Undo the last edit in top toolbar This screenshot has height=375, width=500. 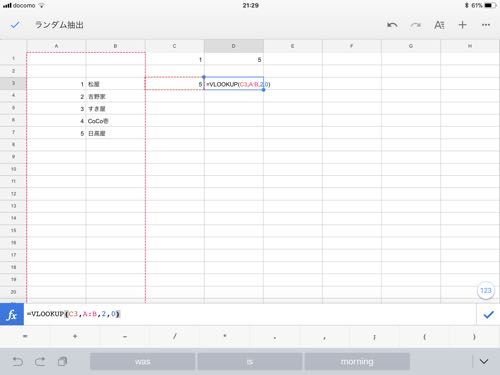coord(392,25)
